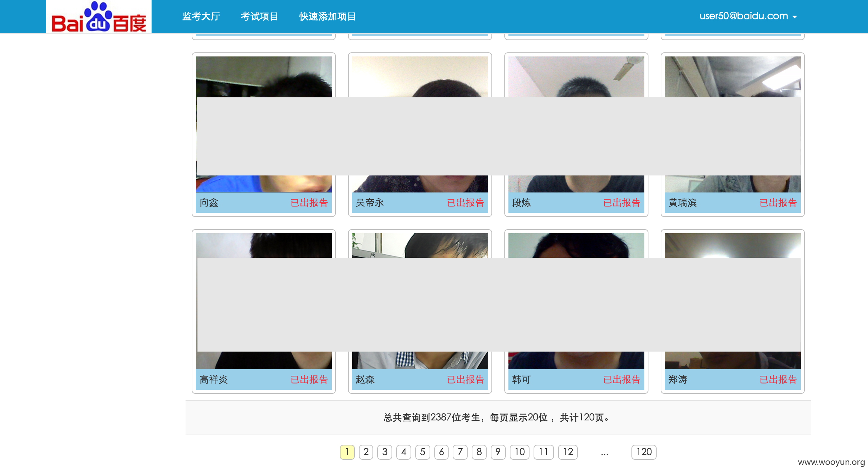Select the candidate name 向鑫
Image resolution: width=868 pixels, height=472 pixels.
209,203
